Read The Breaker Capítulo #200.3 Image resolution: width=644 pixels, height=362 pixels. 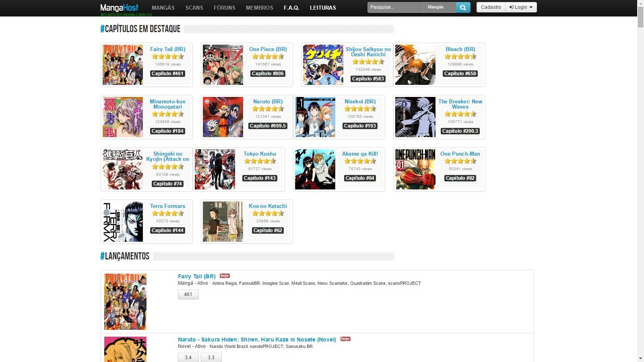tap(460, 131)
